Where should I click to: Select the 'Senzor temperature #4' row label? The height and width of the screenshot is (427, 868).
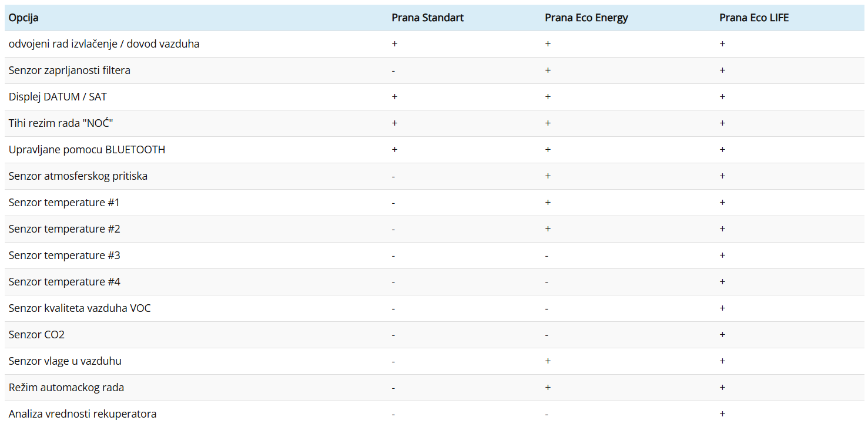click(64, 282)
